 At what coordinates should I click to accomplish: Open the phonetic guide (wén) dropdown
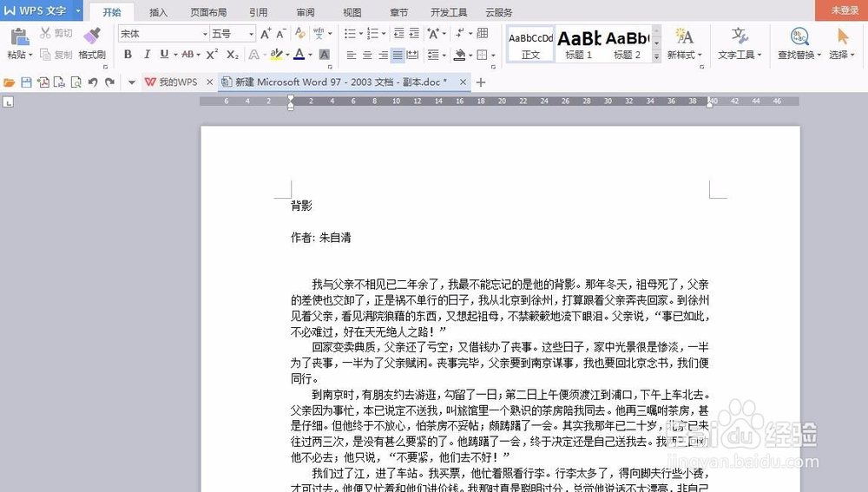[330, 34]
